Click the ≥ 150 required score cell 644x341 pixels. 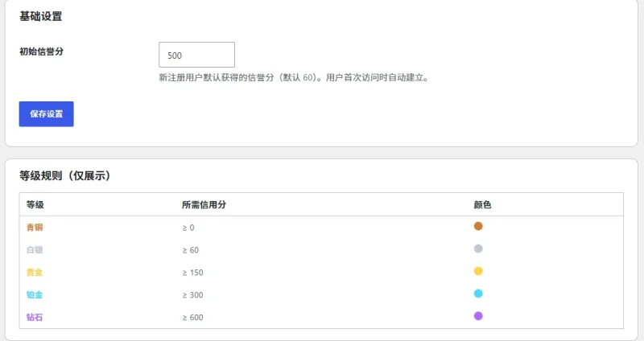point(192,273)
